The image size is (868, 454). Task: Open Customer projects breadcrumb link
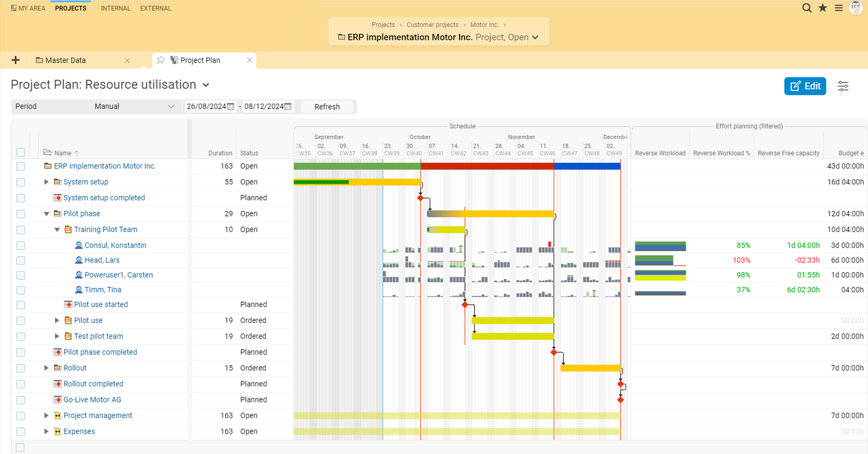432,25
